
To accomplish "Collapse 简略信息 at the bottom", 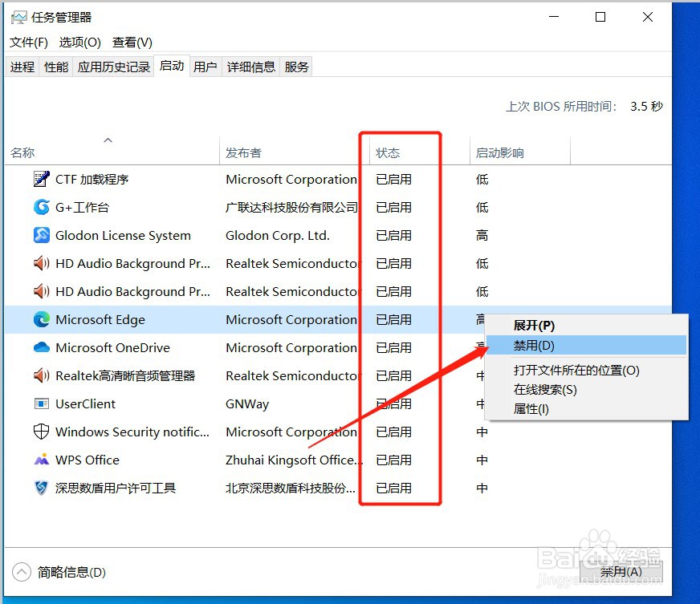I will click(x=62, y=572).
